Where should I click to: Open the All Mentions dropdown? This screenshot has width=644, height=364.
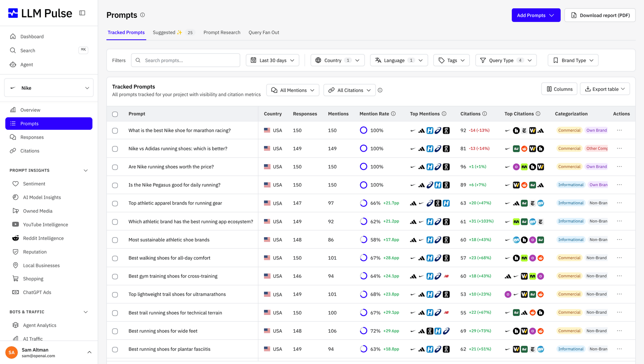293,90
